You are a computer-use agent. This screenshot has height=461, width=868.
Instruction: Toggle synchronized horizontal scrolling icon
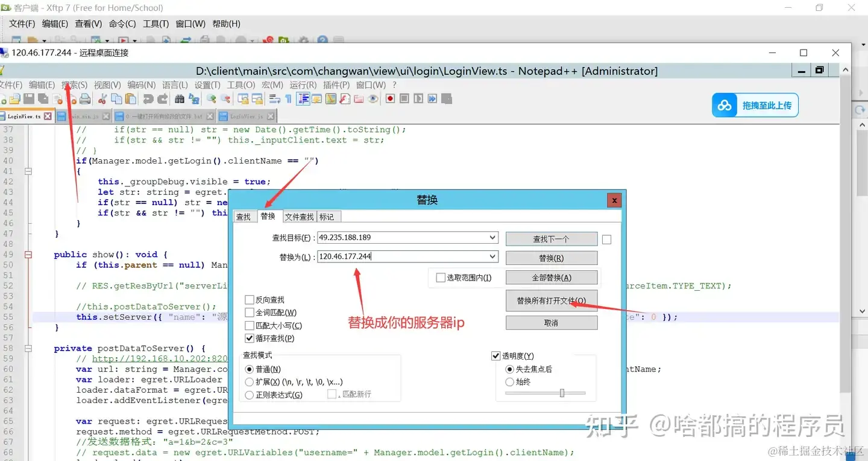click(257, 99)
